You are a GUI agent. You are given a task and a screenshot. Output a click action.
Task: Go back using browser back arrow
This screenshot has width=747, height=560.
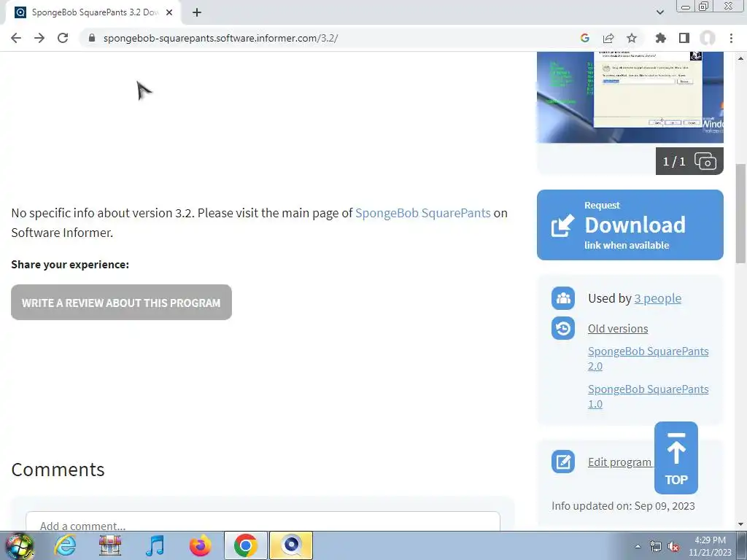16,38
